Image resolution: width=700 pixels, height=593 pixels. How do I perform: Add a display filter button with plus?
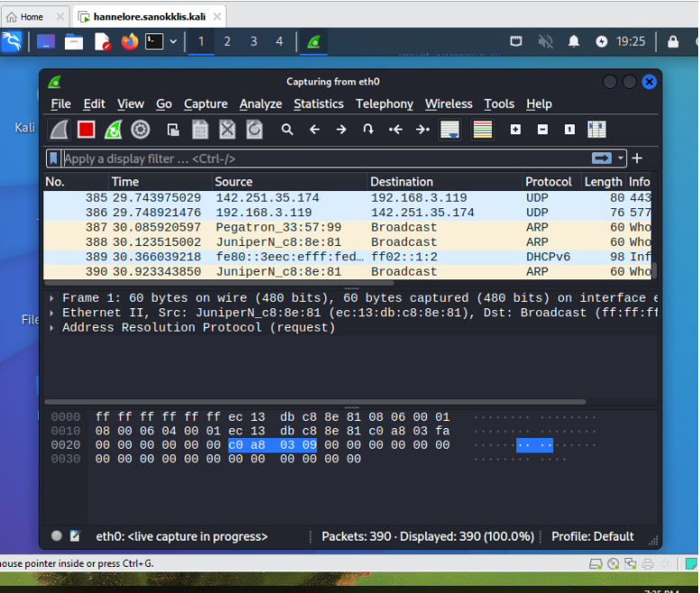[x=637, y=158]
